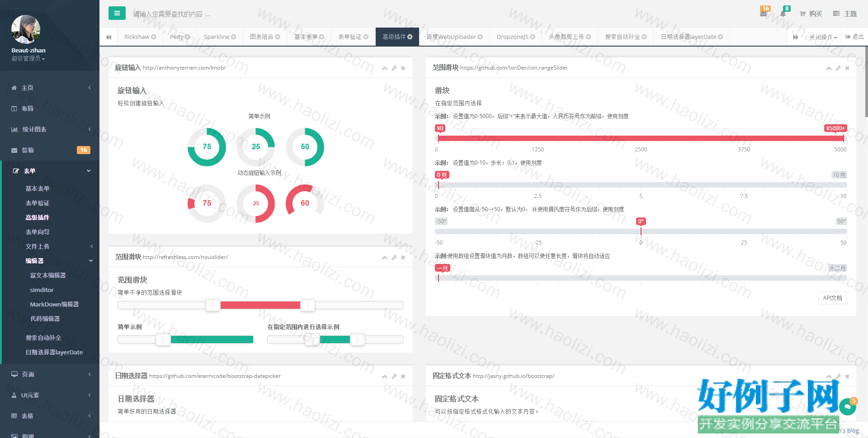
Task: Close the Sparkline tab
Action: pyautogui.click(x=234, y=37)
